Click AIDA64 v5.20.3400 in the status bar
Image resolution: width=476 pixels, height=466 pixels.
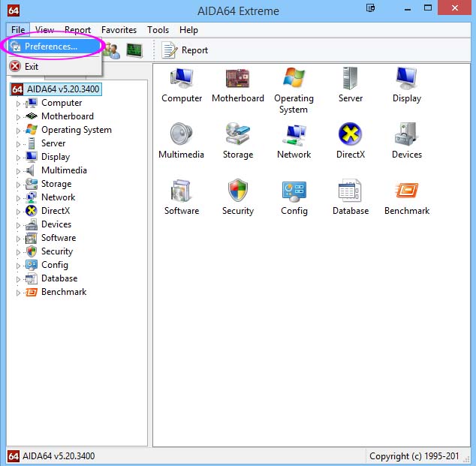(x=59, y=456)
